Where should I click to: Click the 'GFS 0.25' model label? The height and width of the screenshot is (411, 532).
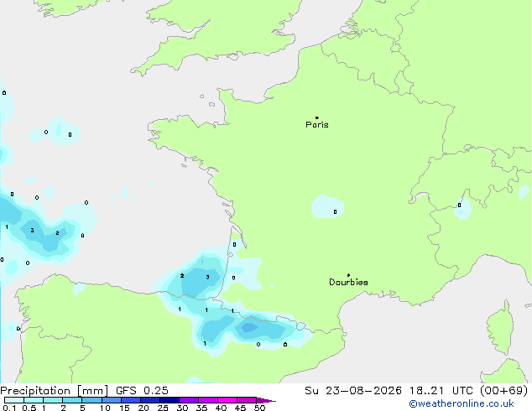point(142,391)
